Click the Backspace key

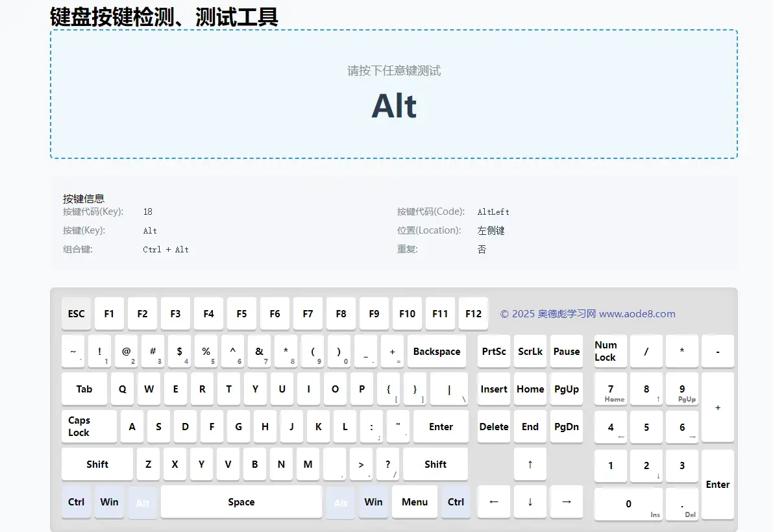tap(437, 351)
